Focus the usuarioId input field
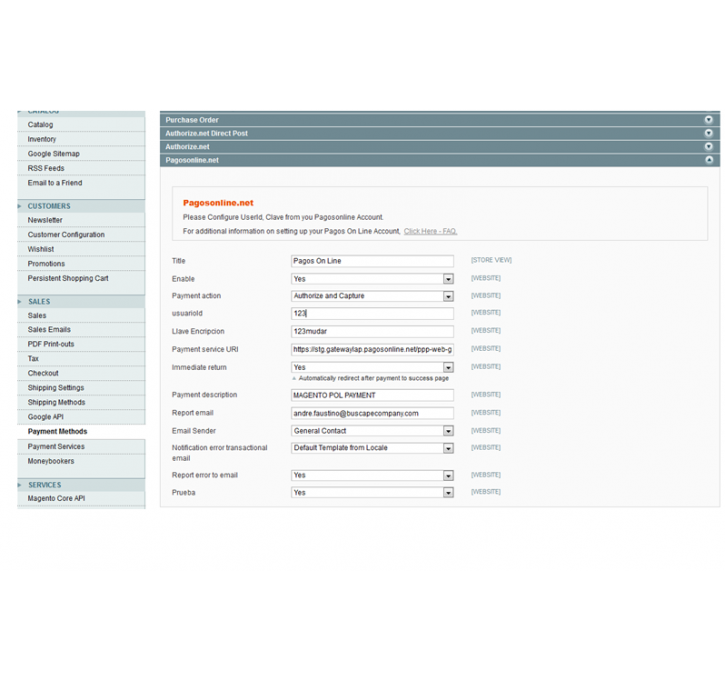The image size is (725, 680). 372,313
